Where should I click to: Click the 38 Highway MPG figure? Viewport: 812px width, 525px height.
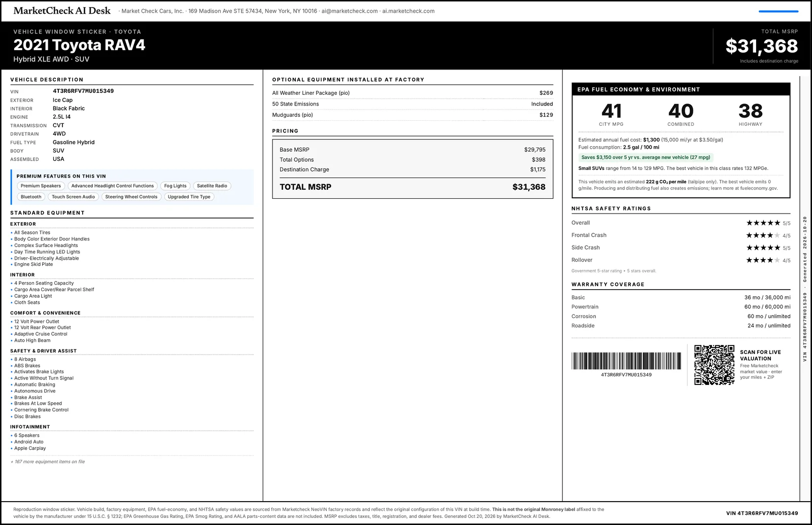[751, 111]
